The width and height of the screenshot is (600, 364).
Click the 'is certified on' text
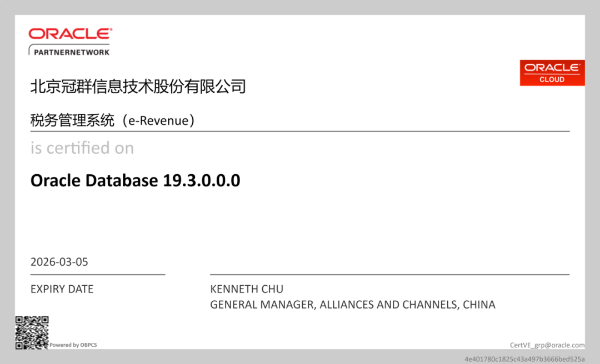[82, 148]
